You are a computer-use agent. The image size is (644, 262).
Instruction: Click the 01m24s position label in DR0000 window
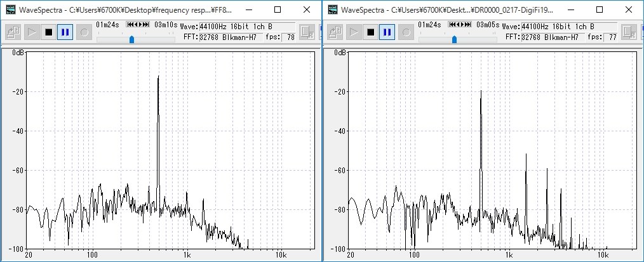429,25
